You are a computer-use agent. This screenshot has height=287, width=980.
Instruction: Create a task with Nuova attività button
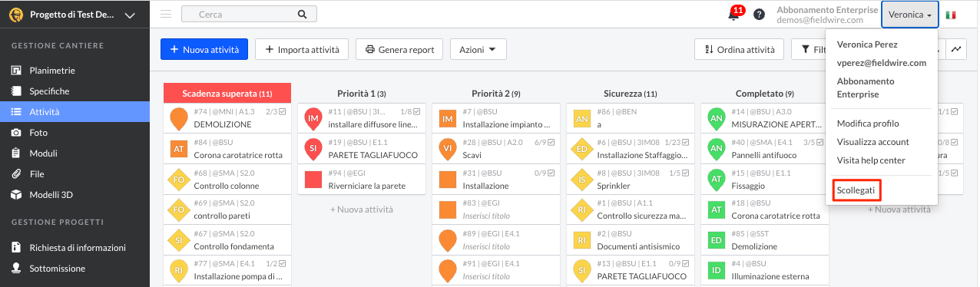(x=204, y=49)
